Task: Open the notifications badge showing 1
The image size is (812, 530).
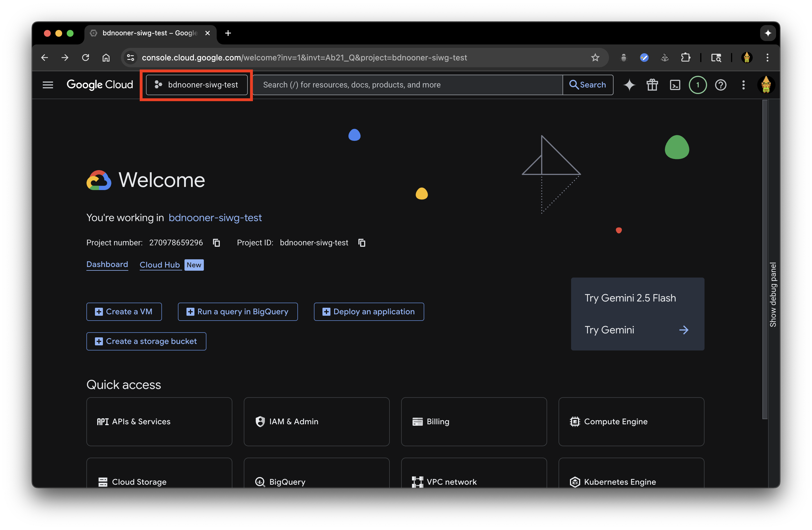Action: coord(697,85)
